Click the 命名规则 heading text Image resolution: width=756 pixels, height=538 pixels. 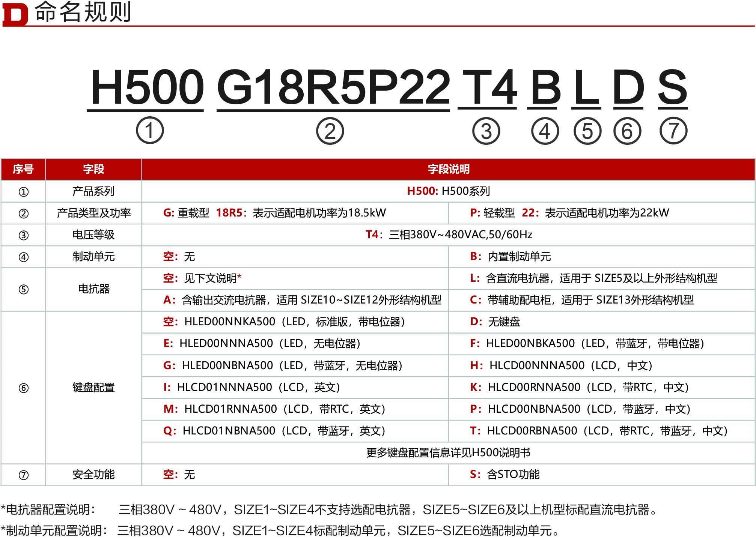point(83,12)
